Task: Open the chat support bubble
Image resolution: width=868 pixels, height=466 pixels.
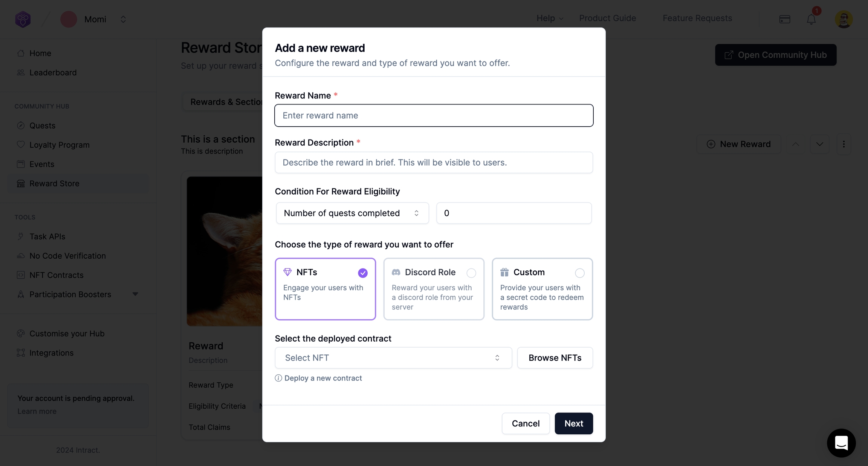Action: point(841,443)
